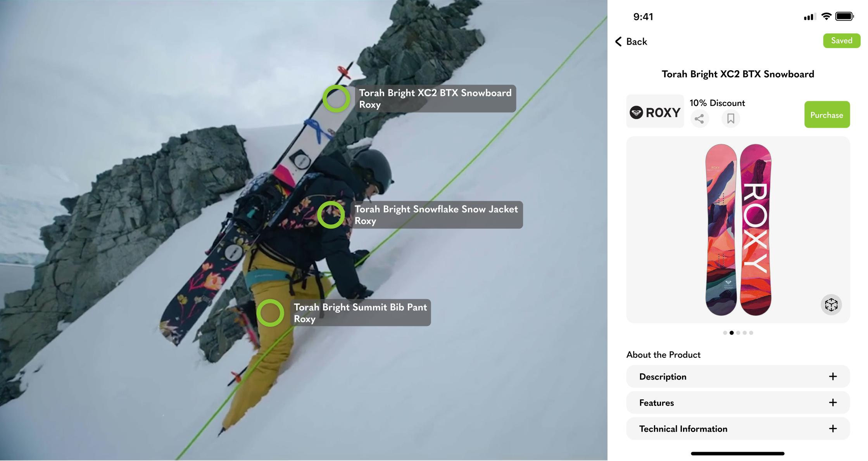Screen dimensions: 868x461
Task: Tap the share icon under 10% Discount
Action: click(699, 119)
